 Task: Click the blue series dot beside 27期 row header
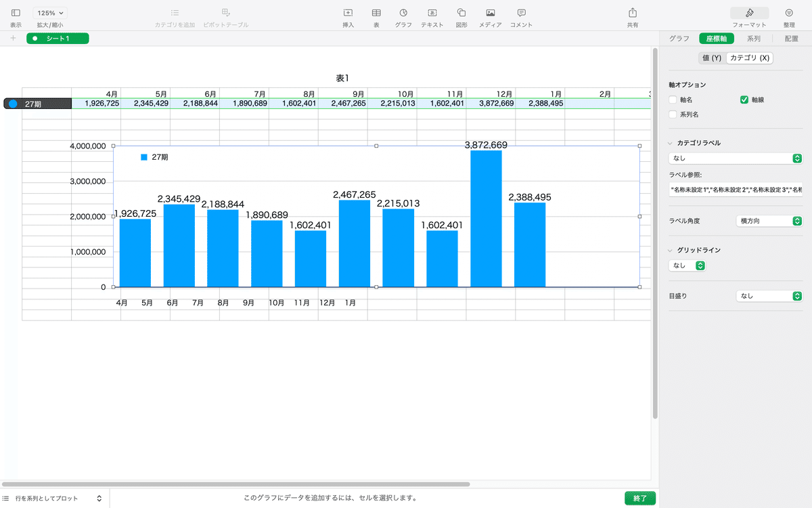pyautogui.click(x=13, y=104)
